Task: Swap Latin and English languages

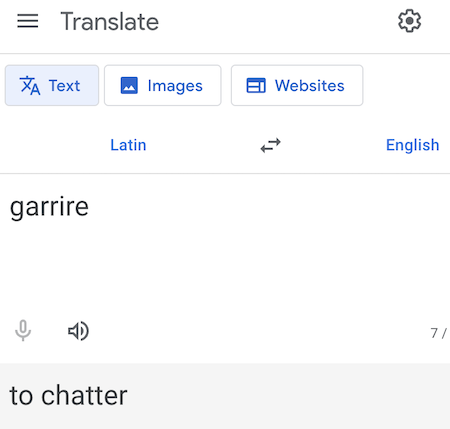Action: tap(270, 145)
